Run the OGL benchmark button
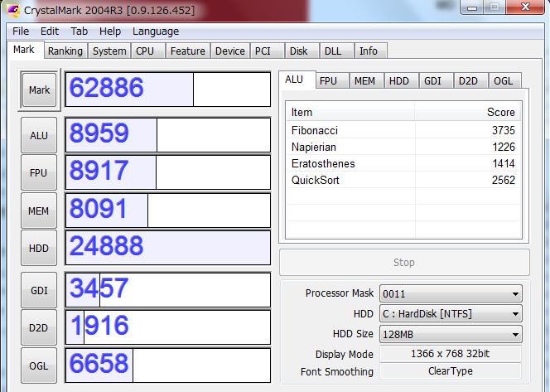The image size is (550, 392). click(39, 365)
